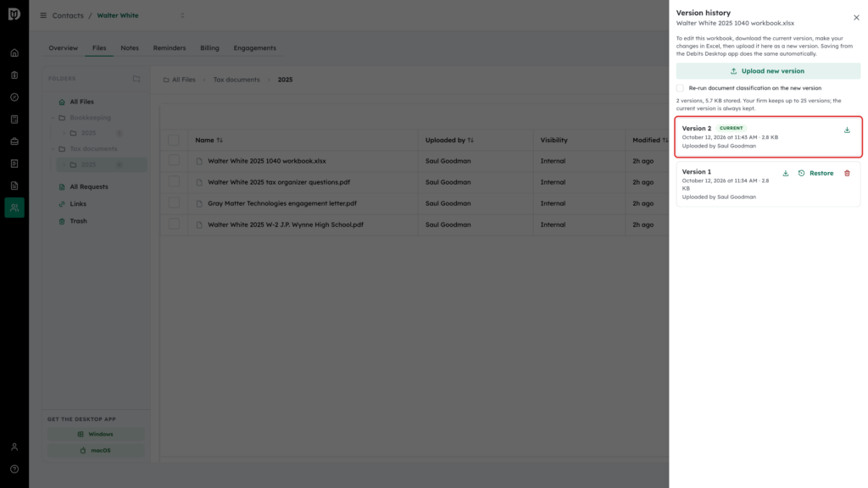This screenshot has width=868, height=488.
Task: Select all files with the header checkbox
Action: (174, 140)
